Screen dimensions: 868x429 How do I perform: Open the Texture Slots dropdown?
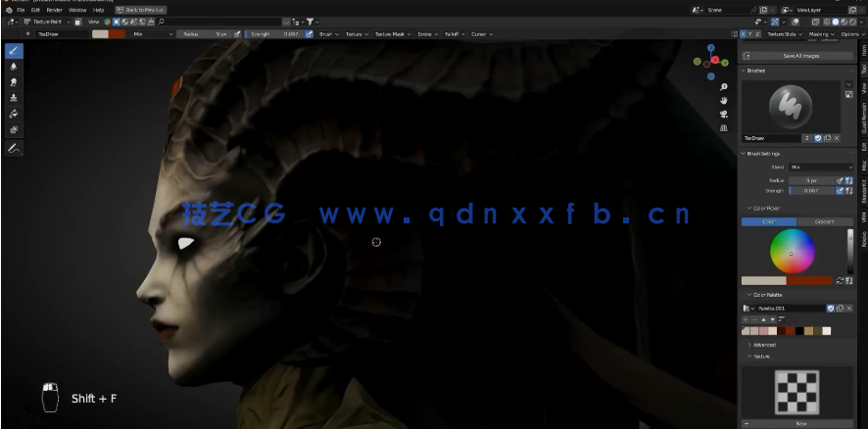[784, 34]
